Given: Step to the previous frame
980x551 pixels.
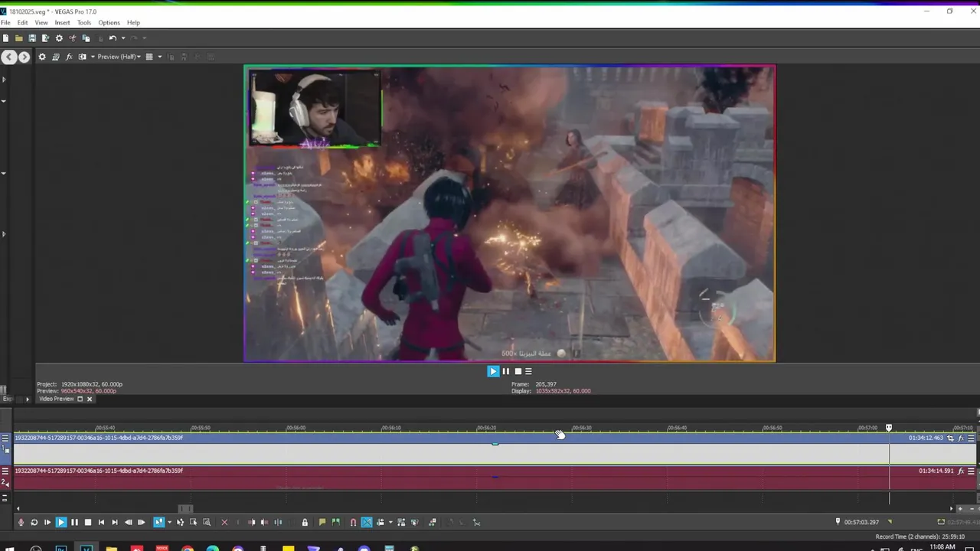Looking at the screenshot, I should [x=128, y=522].
